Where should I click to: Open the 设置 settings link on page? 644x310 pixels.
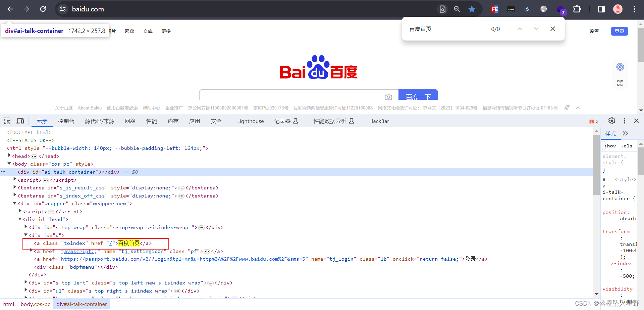pyautogui.click(x=594, y=31)
